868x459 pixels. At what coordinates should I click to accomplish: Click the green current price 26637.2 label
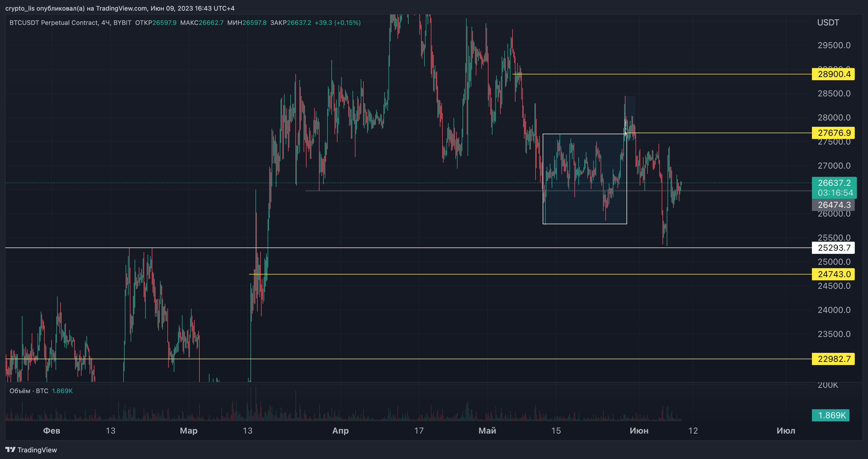[834, 183]
